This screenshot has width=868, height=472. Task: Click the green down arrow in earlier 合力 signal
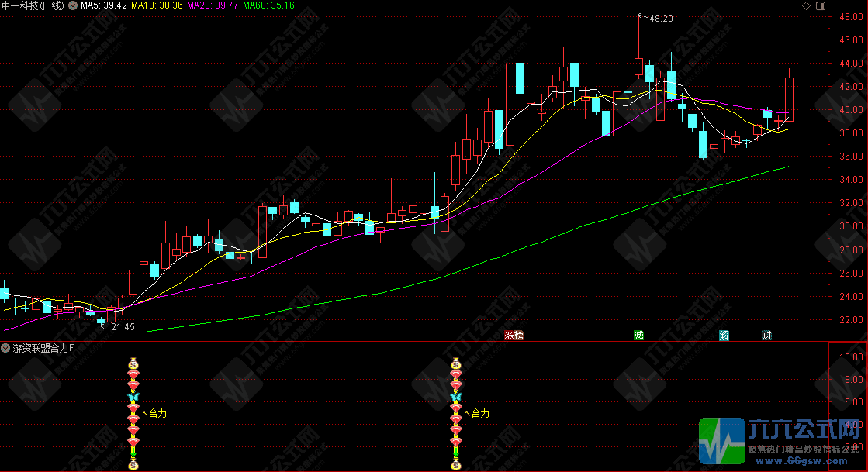[133, 453]
